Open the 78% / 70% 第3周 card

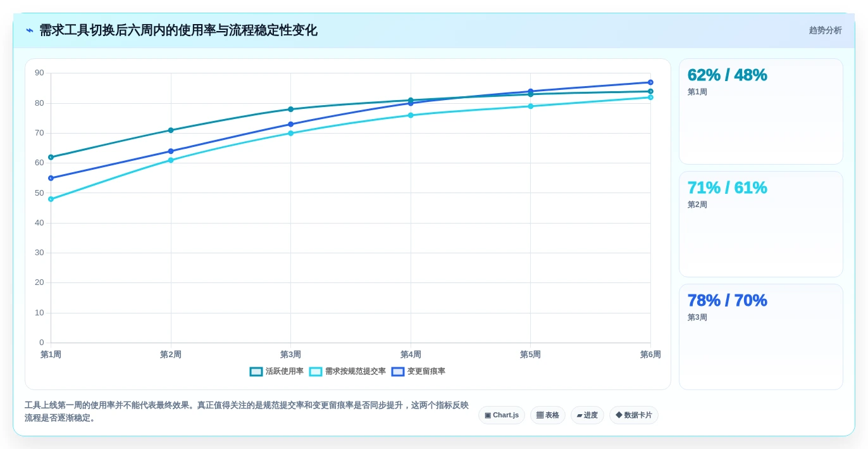click(761, 337)
